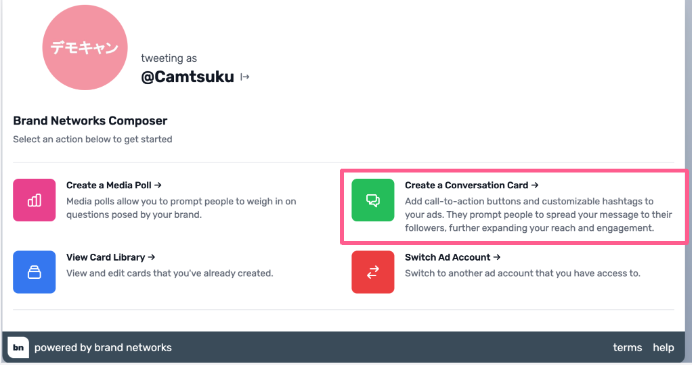Click the bn logo in the footer
The image size is (692, 365).
18,347
